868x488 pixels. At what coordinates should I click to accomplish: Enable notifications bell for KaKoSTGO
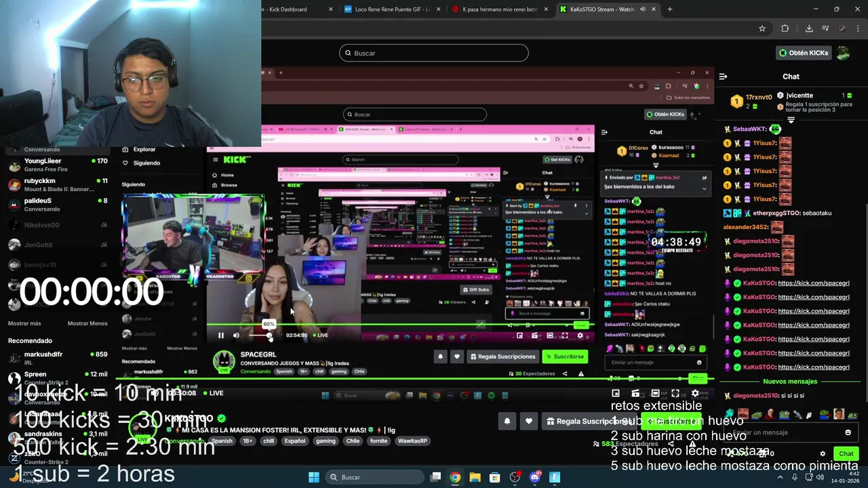(507, 422)
